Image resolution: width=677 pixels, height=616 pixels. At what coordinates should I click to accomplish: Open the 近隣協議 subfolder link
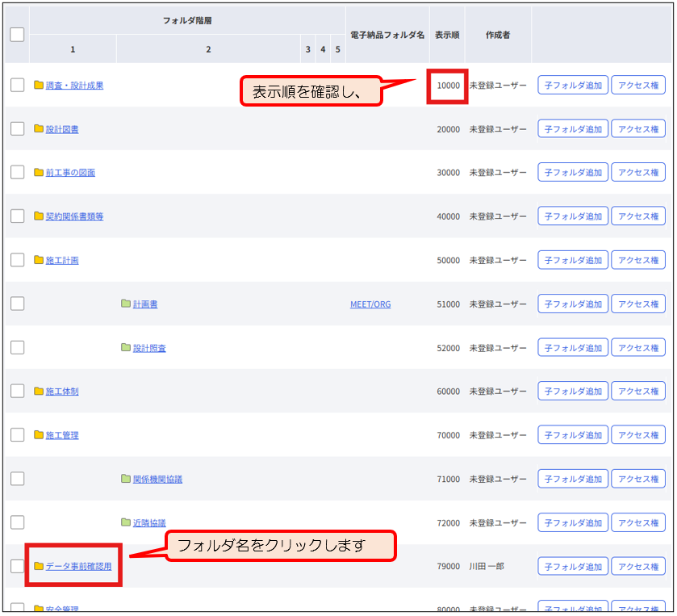[x=149, y=522]
